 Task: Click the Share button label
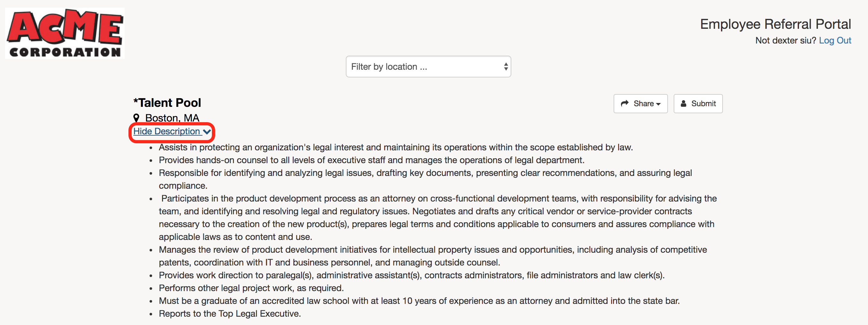pos(643,104)
